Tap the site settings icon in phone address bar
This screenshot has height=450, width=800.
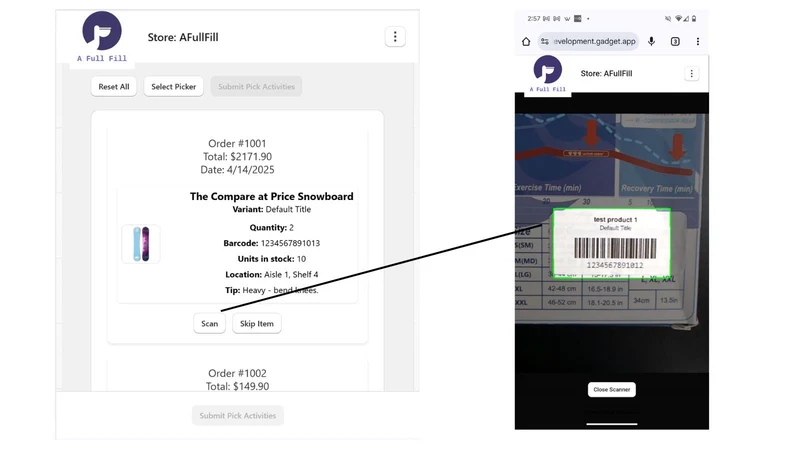545,41
